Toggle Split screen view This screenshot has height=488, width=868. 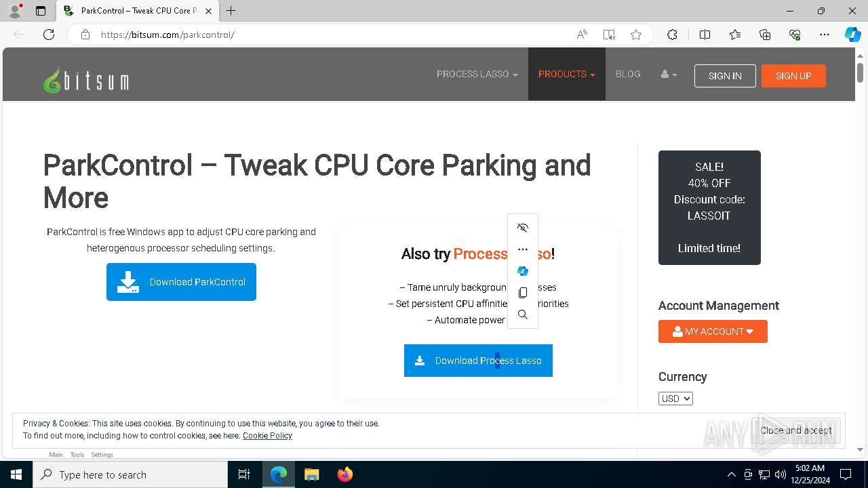click(705, 35)
